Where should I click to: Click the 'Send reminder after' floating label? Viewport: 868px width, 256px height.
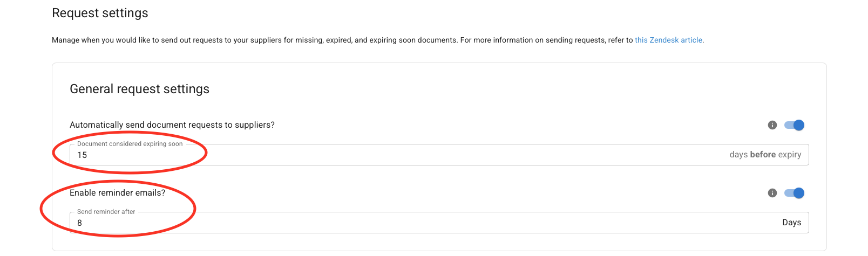(106, 212)
